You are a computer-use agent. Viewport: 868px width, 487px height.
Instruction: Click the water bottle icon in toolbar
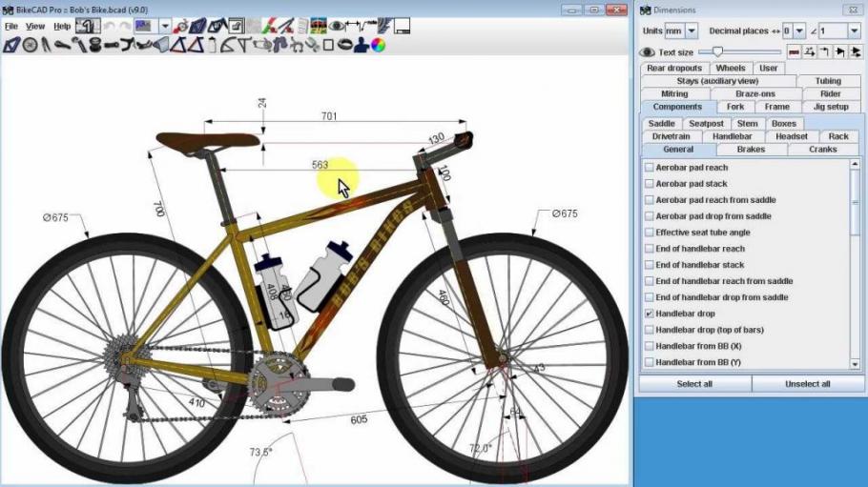[212, 45]
